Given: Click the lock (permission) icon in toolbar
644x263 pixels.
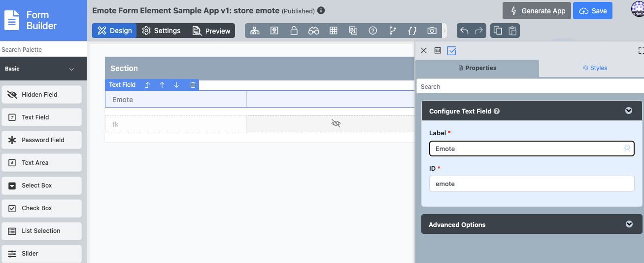Looking at the screenshot, I should click(294, 31).
